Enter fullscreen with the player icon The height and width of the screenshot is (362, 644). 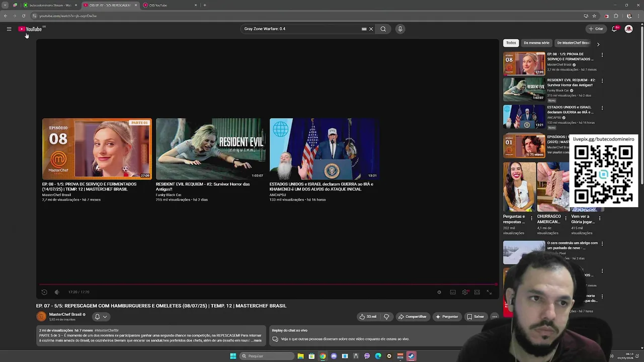coord(489,292)
